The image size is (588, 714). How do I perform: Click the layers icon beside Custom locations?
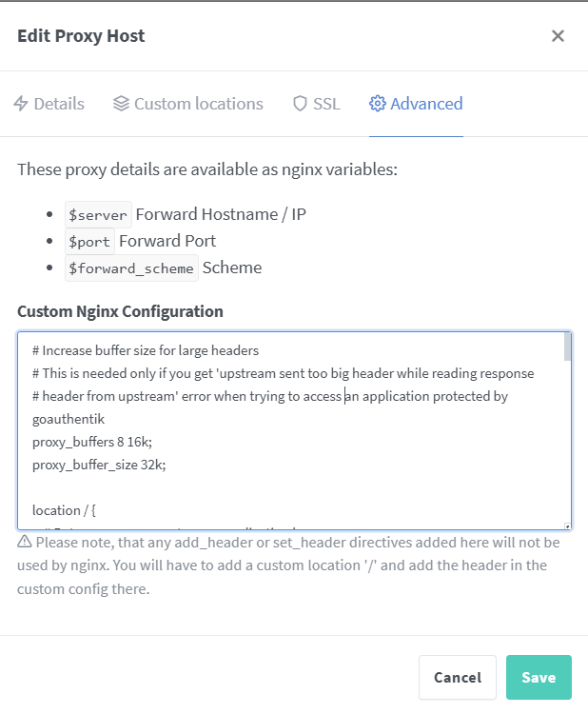[121, 104]
